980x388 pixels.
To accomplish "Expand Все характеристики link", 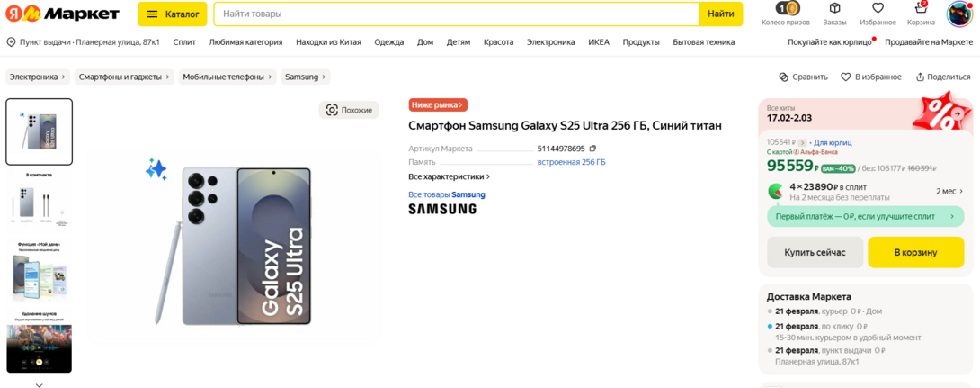I will pyautogui.click(x=449, y=176).
